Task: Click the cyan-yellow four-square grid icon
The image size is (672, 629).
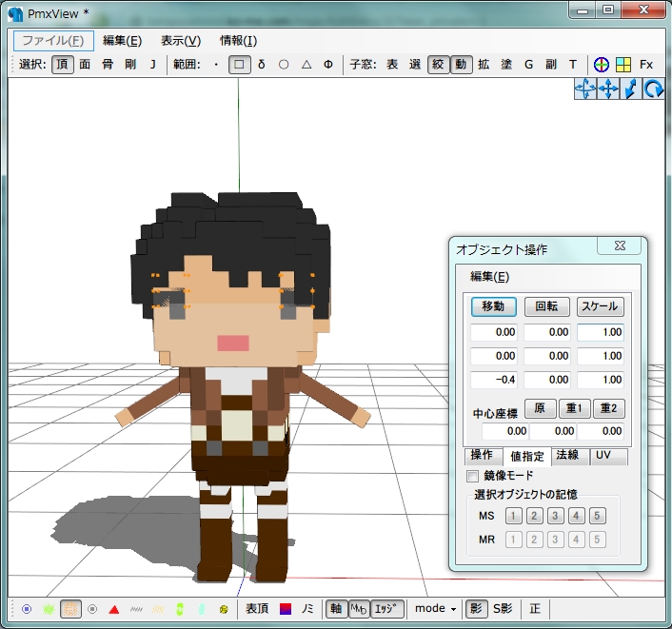Action: coord(623,65)
